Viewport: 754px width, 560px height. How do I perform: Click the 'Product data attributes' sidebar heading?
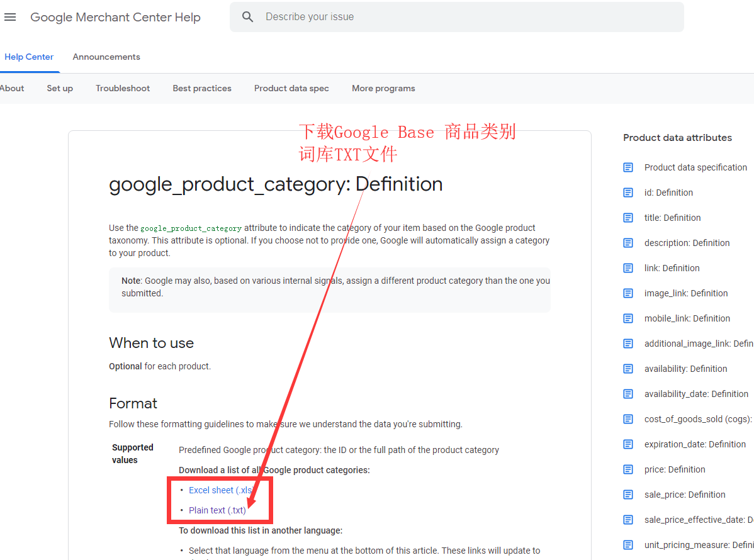678,137
